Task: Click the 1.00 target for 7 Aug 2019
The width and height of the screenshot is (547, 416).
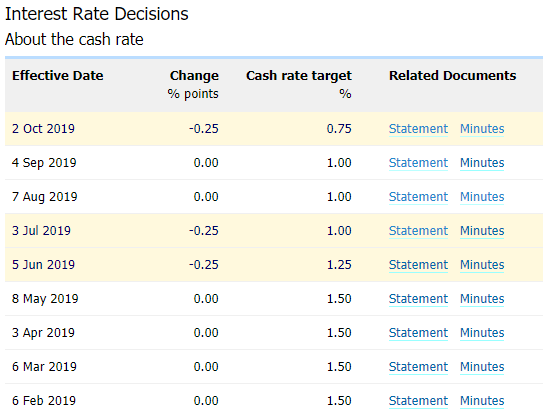Action: [x=339, y=197]
